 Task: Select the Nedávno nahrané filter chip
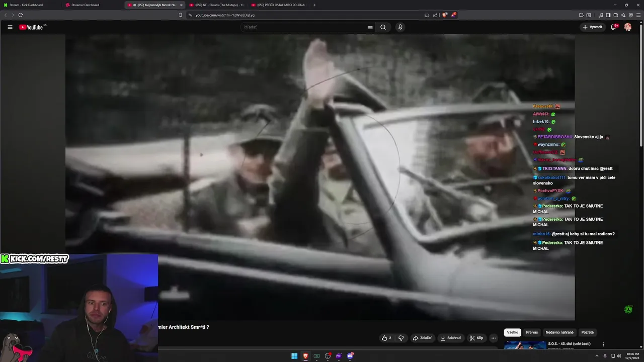[559, 332]
